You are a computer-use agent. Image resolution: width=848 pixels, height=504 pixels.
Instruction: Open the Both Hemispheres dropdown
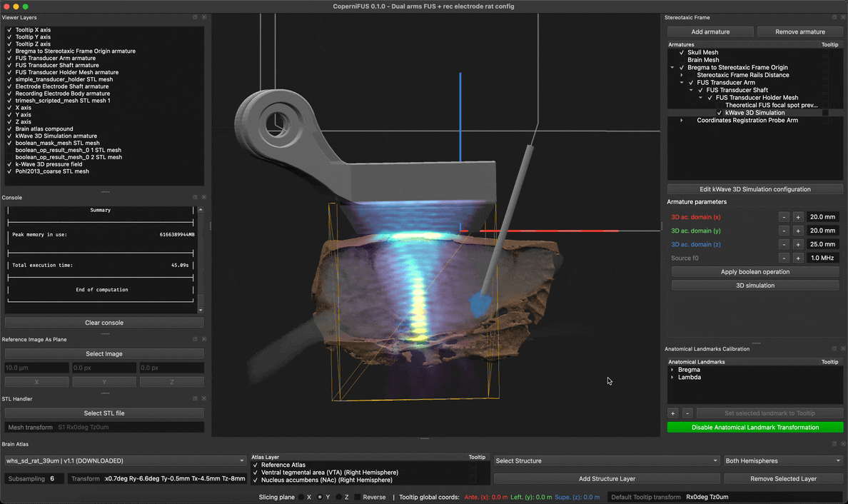point(783,460)
